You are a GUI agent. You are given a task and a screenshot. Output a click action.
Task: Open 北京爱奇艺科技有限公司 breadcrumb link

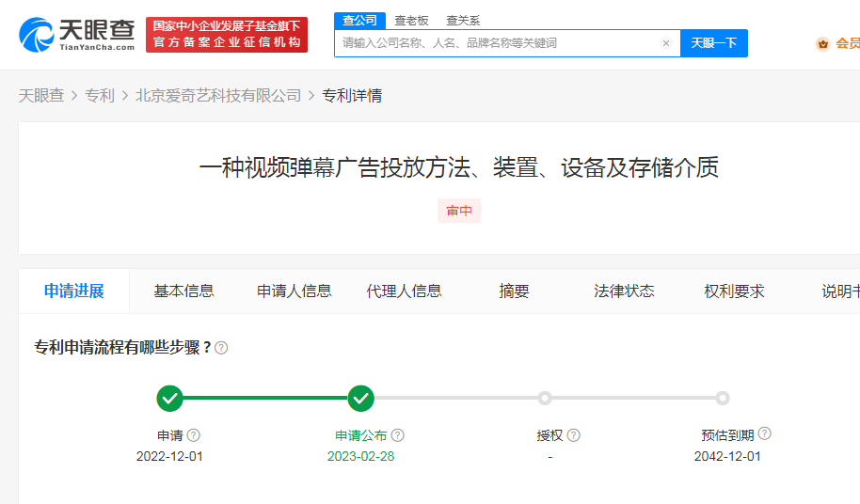click(x=218, y=95)
